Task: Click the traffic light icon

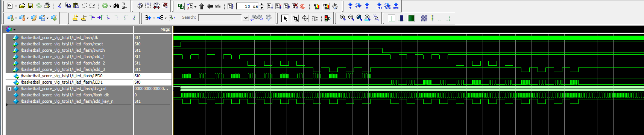Action: click(328, 18)
